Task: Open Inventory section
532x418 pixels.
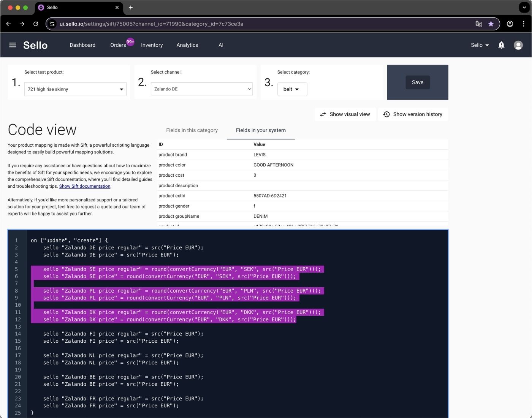Action: (x=152, y=45)
